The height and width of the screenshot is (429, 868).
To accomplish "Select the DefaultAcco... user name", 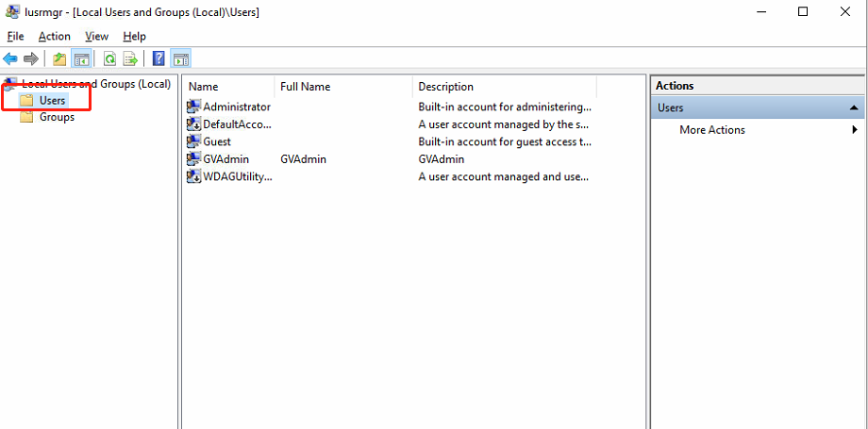I will click(x=238, y=124).
